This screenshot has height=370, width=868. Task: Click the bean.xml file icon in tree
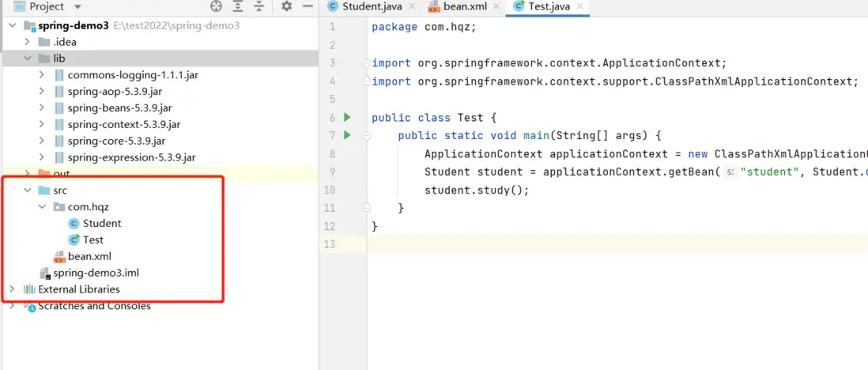pos(59,256)
